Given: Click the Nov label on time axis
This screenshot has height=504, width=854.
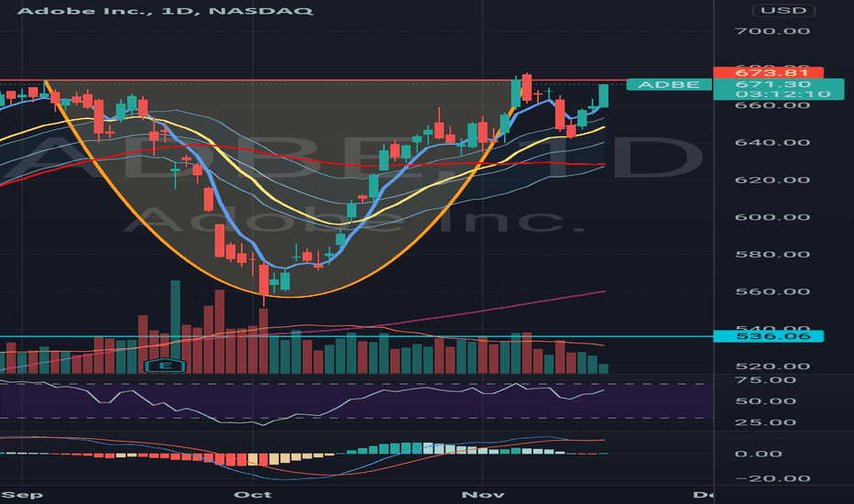Looking at the screenshot, I should [483, 495].
